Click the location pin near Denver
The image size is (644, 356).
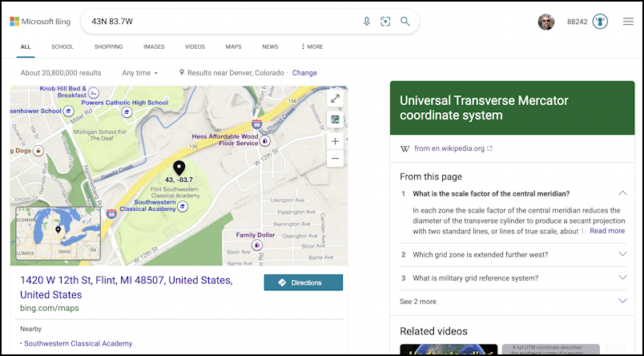point(182,72)
